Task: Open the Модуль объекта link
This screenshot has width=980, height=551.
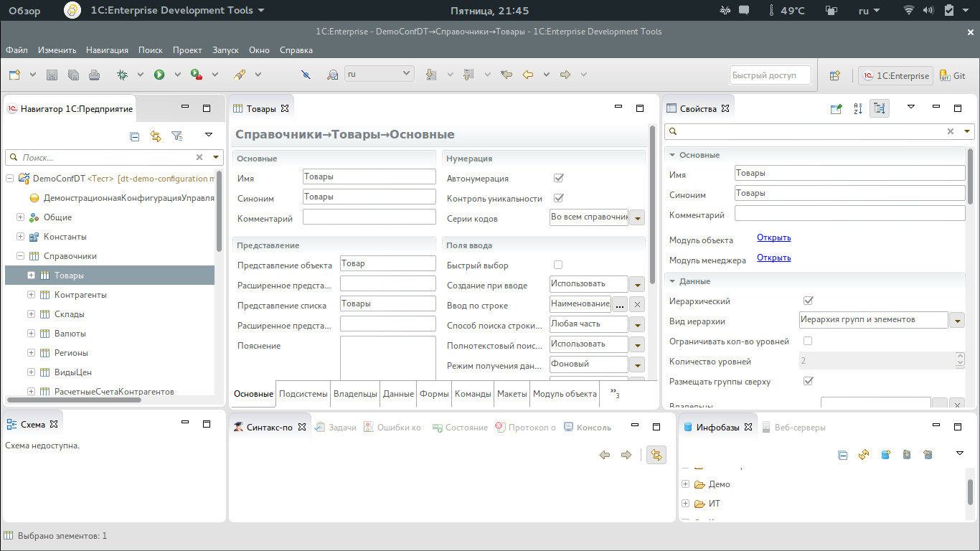Action: coord(773,237)
